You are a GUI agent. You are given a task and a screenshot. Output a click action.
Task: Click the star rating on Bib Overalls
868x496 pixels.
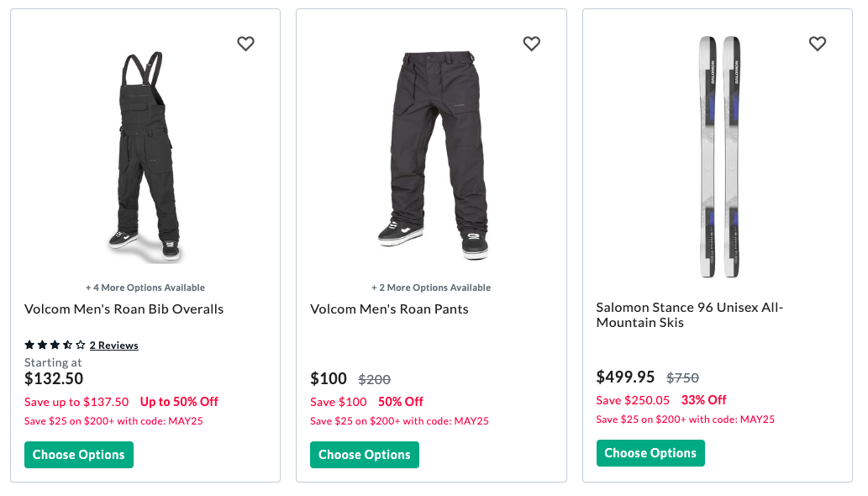pos(55,345)
